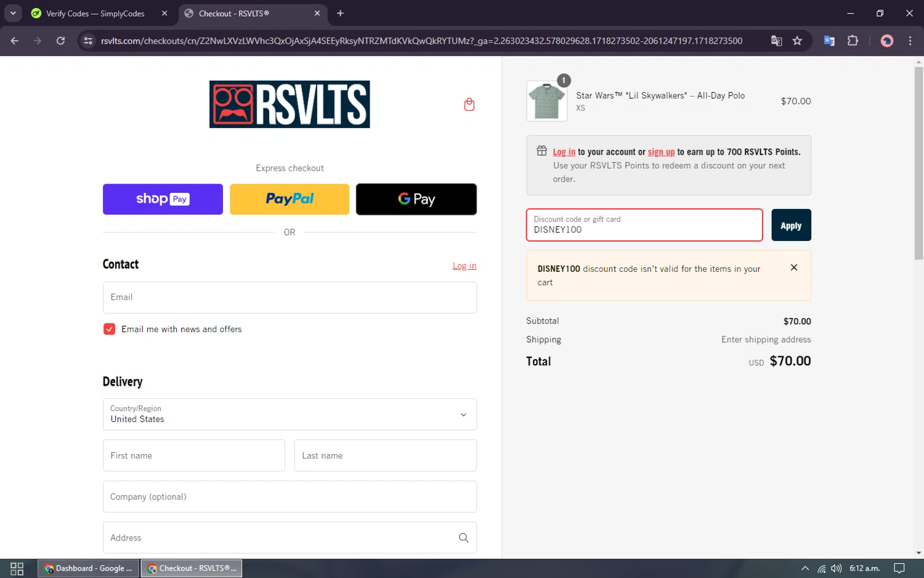Open the Google Translate extension icon
Viewport: 924px width, 578px height.
[829, 41]
